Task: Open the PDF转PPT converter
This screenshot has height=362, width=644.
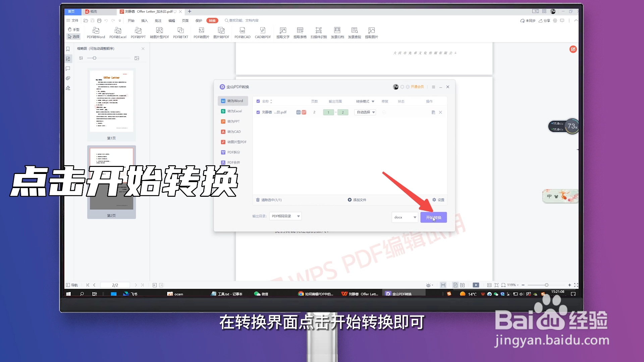Action: 138,32
